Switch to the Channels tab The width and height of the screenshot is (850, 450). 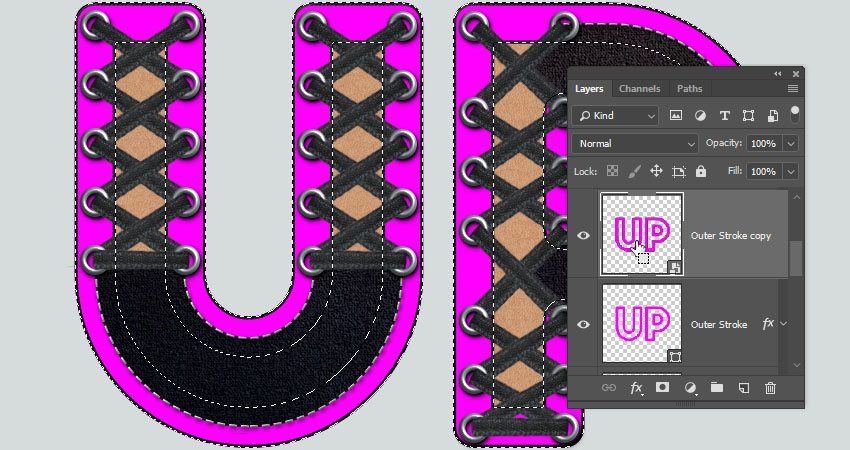(x=639, y=88)
